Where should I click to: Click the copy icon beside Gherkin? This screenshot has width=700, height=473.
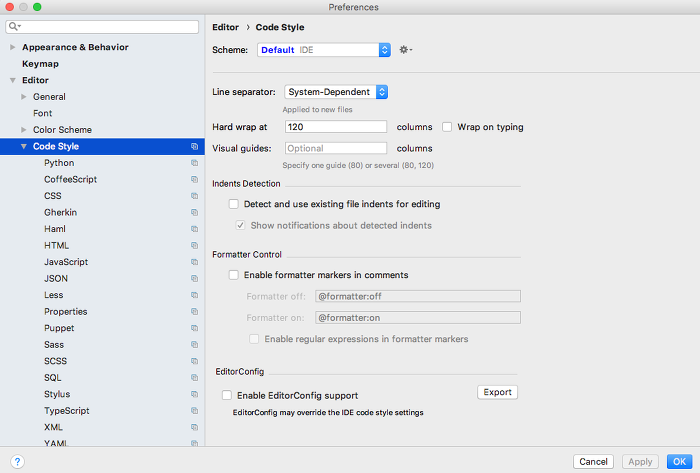194,212
